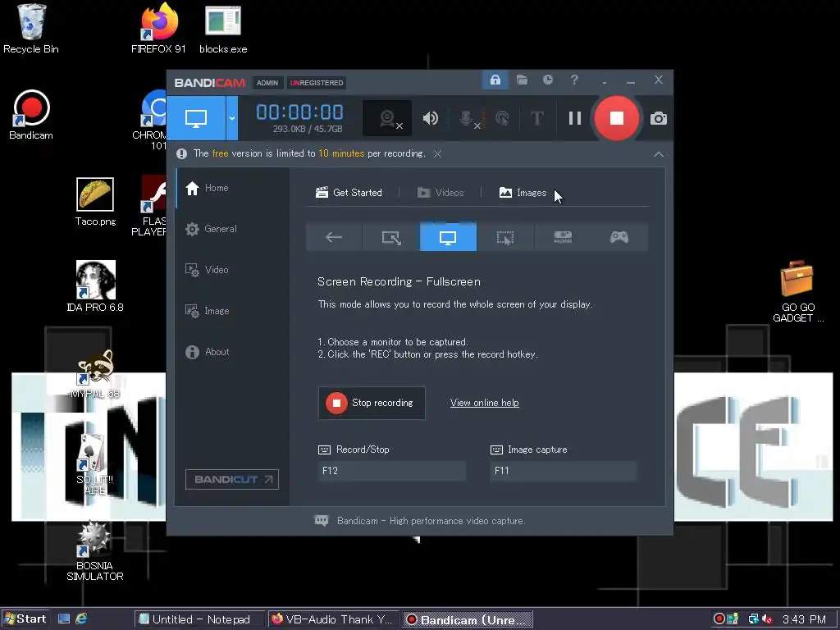
Task: Take a screenshot with the camera icon
Action: point(659,118)
